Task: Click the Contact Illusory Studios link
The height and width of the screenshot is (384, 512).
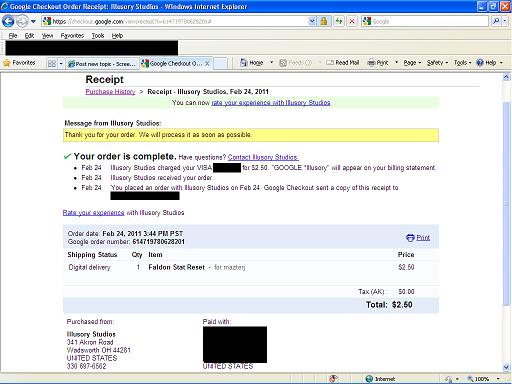Action: 263,157
